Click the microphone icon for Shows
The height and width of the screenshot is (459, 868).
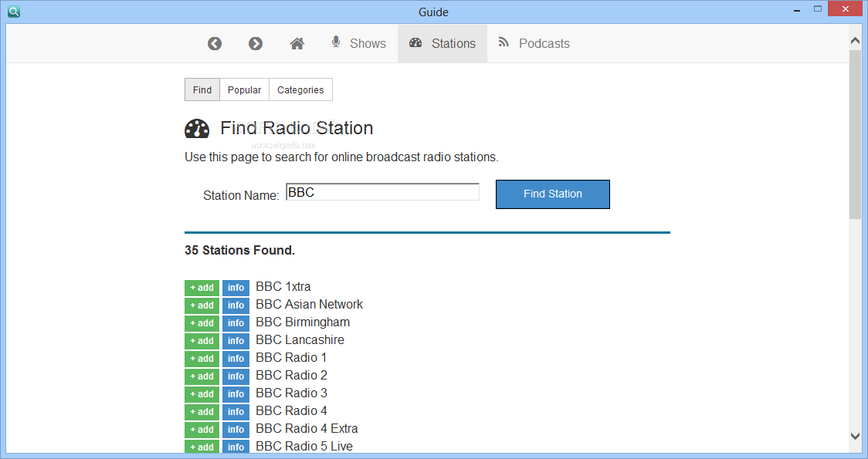(x=335, y=42)
